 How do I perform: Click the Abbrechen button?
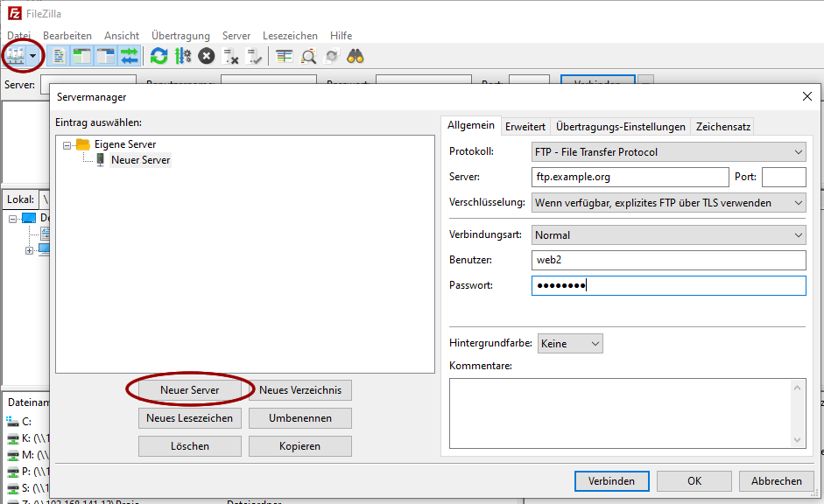(776, 481)
